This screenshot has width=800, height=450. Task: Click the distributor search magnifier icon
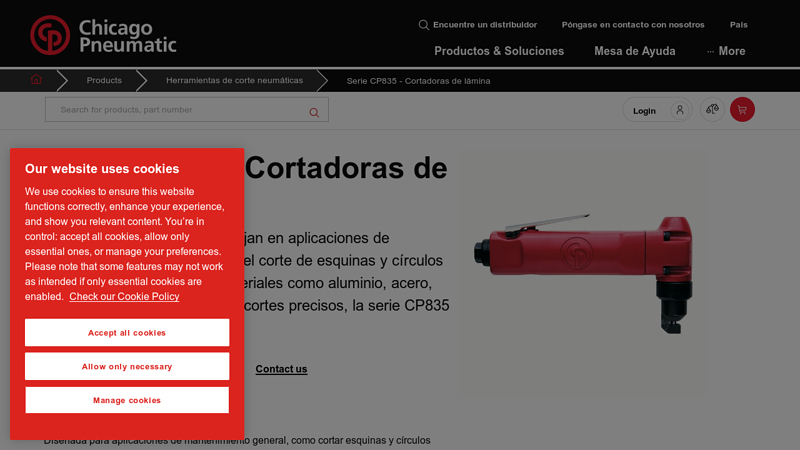423,25
